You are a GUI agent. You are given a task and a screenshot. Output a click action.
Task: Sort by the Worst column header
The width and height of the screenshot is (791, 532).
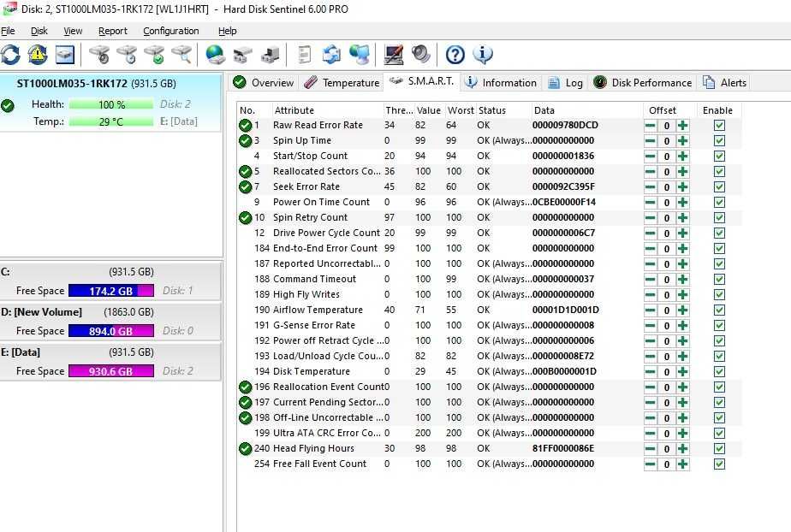tap(461, 110)
